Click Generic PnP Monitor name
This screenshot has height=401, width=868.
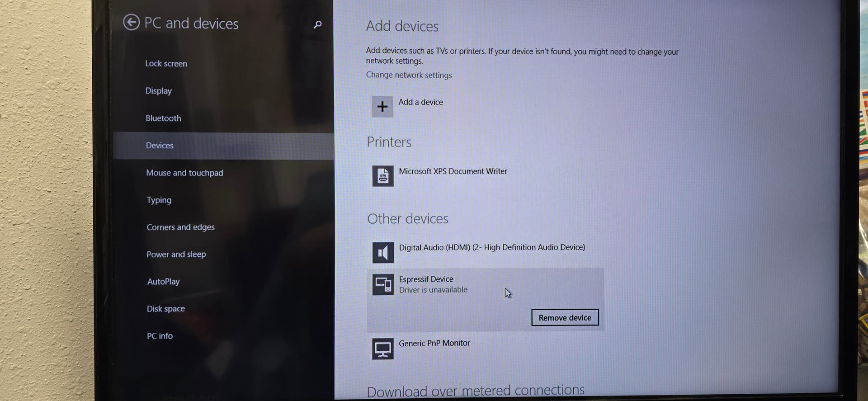(x=434, y=343)
